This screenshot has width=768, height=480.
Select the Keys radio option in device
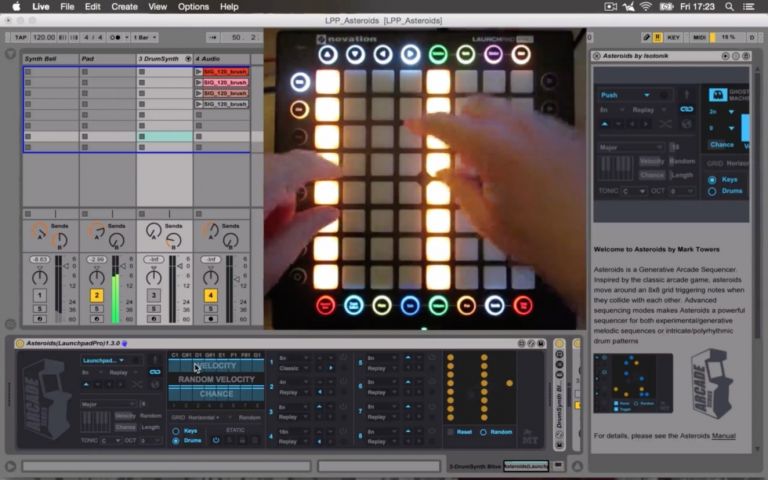coord(175,431)
